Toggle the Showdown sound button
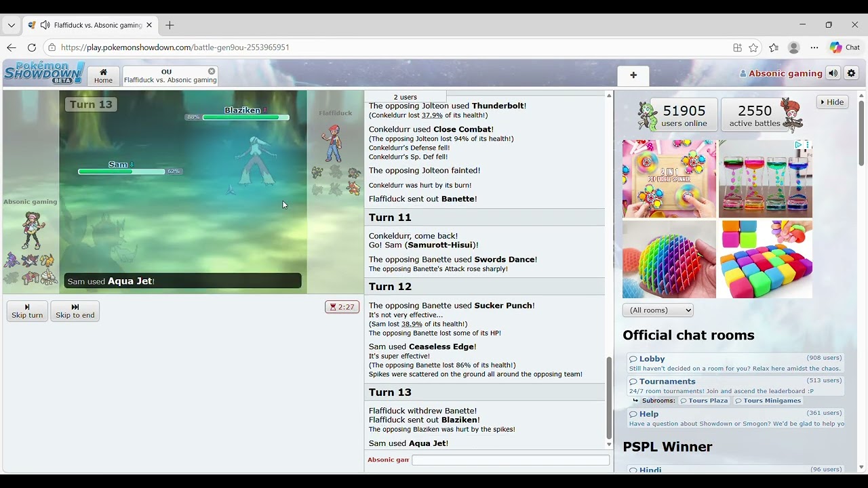The image size is (868, 488). click(833, 73)
